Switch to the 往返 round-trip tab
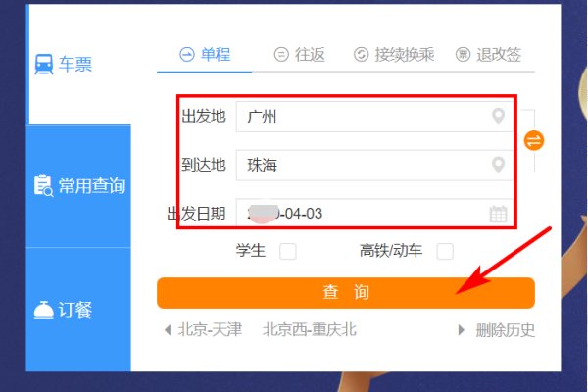The height and width of the screenshot is (392, 588). click(299, 55)
